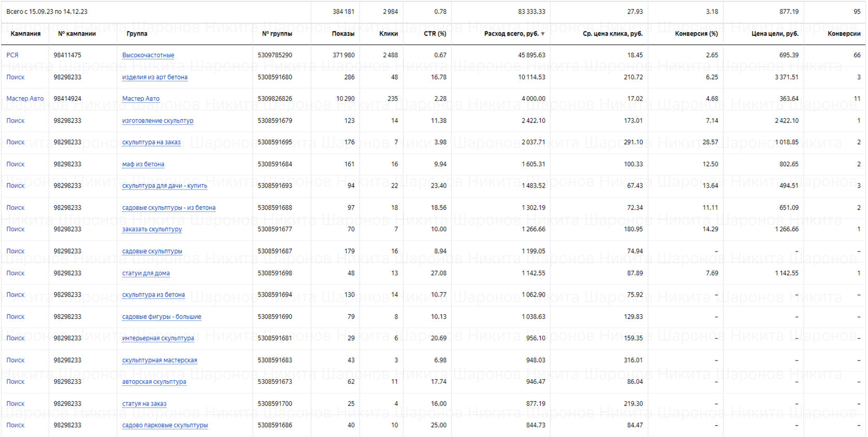Open the маф из бетона group
Viewport: 868px width, 437px height.
[143, 164]
